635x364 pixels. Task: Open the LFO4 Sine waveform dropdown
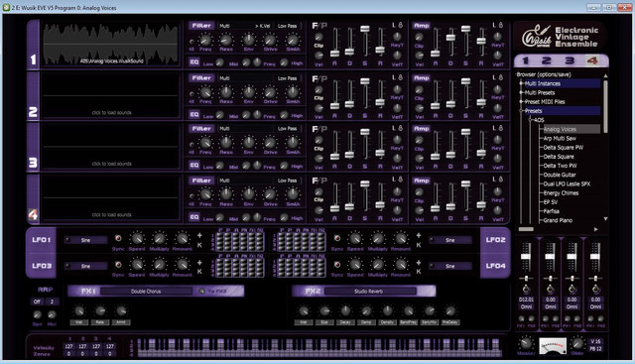[x=450, y=266]
